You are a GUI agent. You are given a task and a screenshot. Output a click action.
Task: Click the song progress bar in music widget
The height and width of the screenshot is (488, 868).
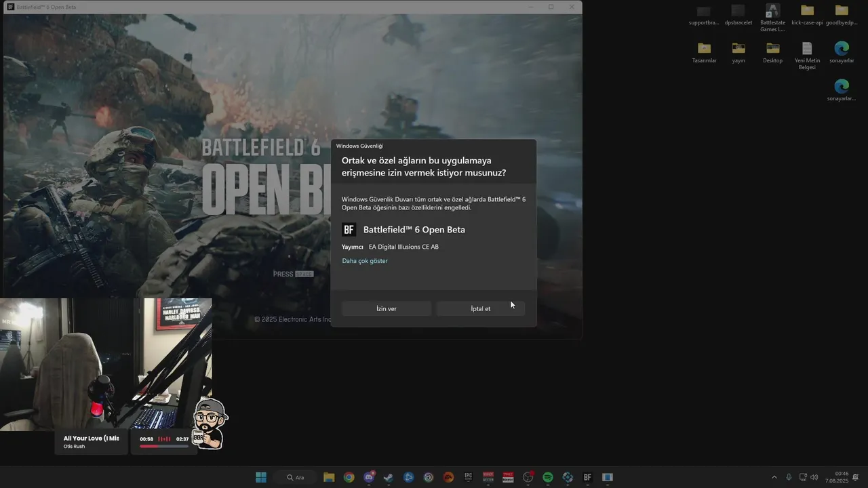pos(164,447)
